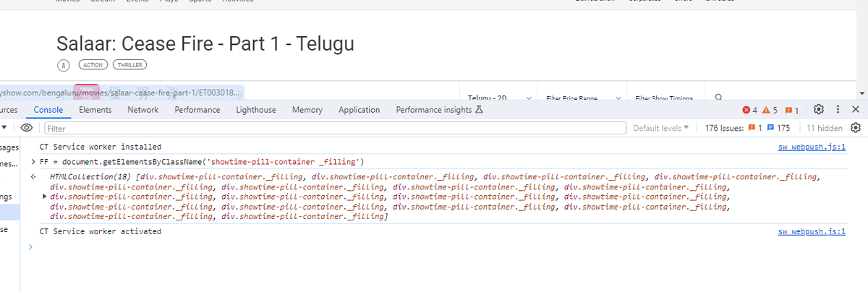This screenshot has height=292, width=868.
Task: Open DevTools three-dot customize menu
Action: tap(838, 110)
